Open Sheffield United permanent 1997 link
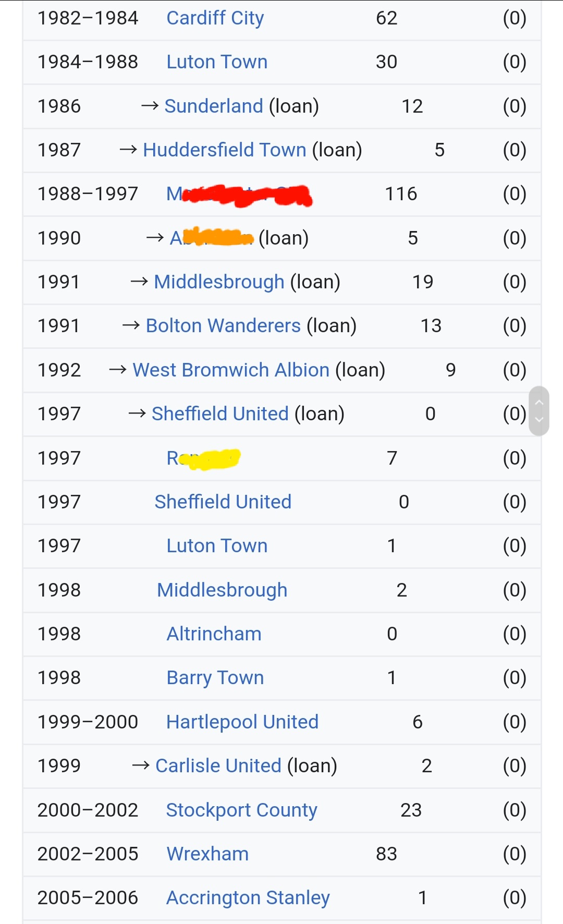This screenshot has height=924, width=563. point(223,502)
